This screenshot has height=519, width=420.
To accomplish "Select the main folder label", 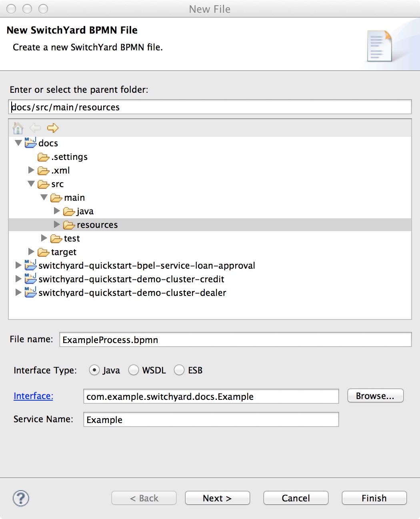I will (x=74, y=198).
